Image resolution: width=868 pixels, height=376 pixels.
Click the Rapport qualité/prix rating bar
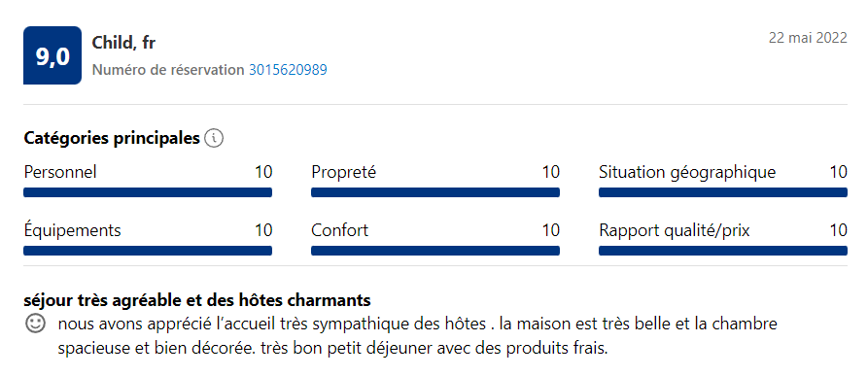(723, 251)
